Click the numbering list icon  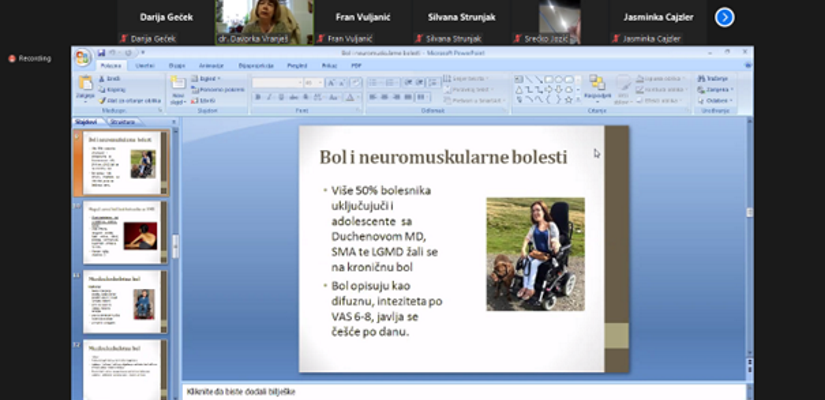pyautogui.click(x=392, y=83)
